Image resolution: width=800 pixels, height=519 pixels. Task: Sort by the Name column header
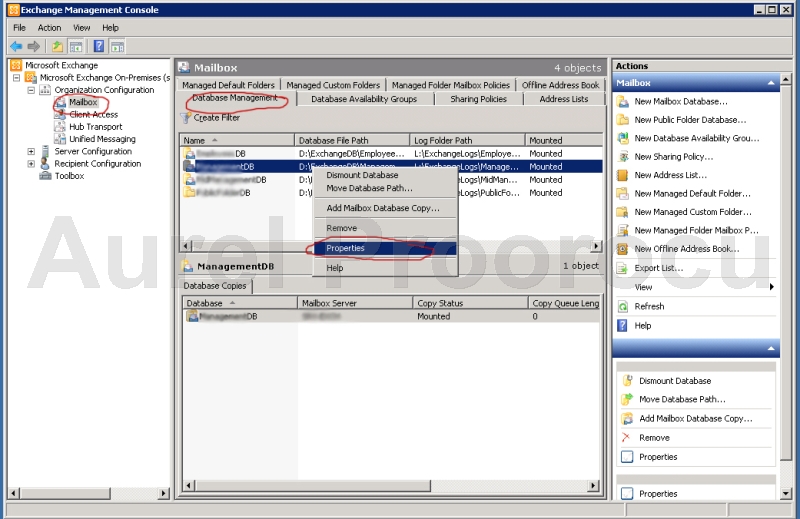(237, 140)
